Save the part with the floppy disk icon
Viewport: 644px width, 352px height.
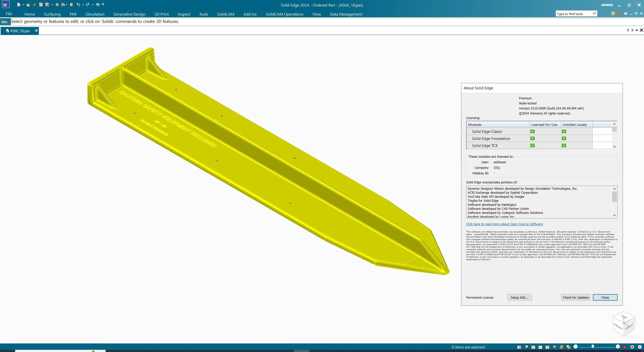[41, 5]
